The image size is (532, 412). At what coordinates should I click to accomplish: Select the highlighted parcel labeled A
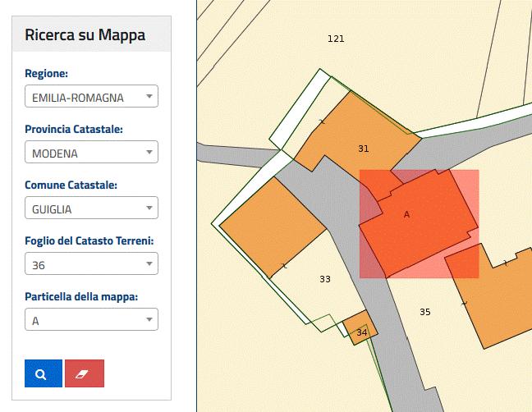[x=407, y=215]
